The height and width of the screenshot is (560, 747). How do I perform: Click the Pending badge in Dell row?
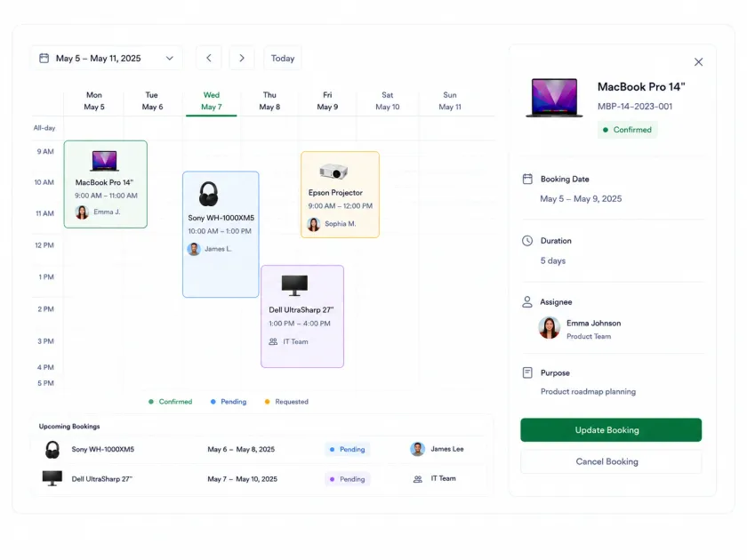tap(348, 479)
